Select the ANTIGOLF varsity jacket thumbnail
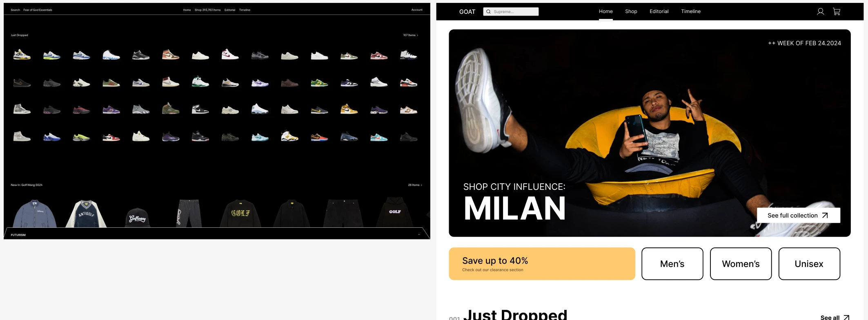 pyautogui.click(x=86, y=213)
